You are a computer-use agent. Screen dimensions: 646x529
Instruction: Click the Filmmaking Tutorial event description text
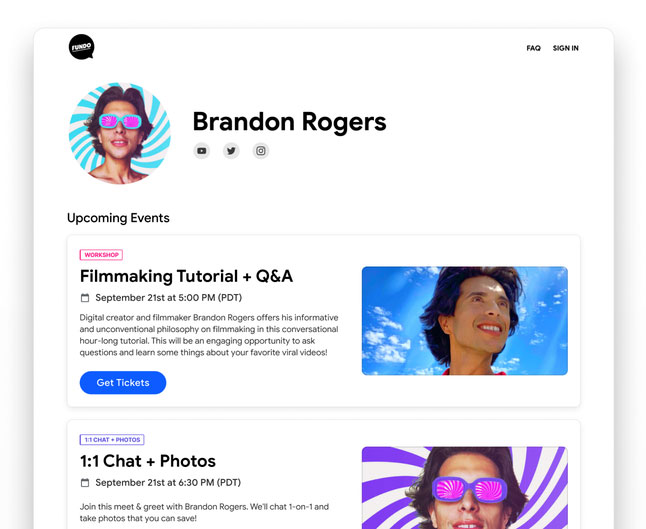pos(209,335)
